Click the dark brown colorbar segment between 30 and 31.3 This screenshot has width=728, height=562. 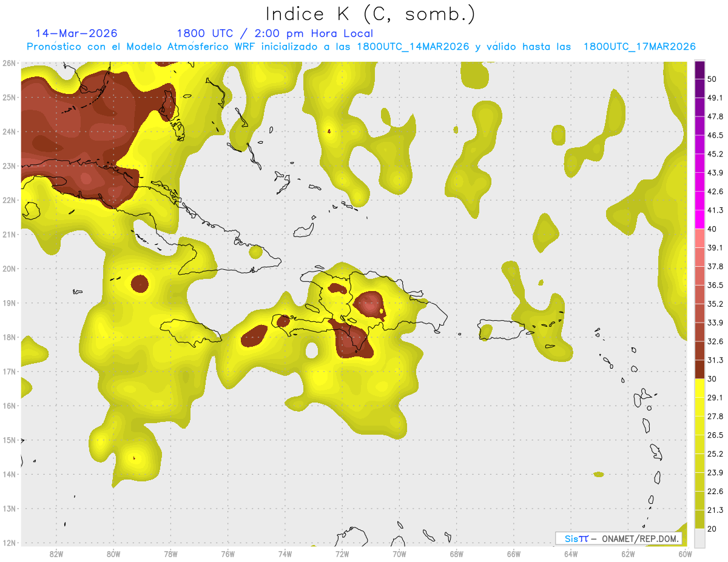click(x=699, y=369)
